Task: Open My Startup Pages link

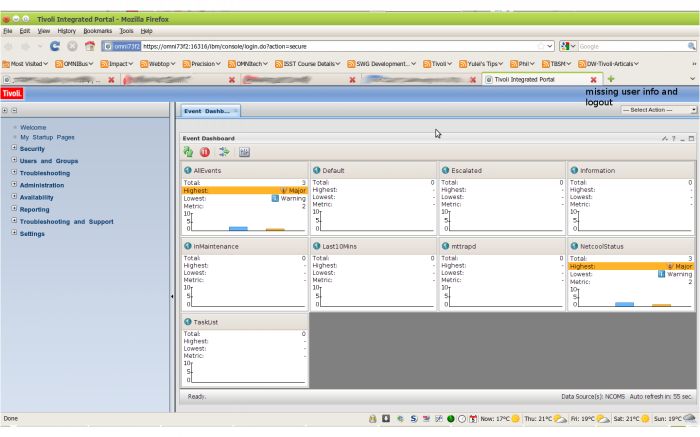Action: 47,137
